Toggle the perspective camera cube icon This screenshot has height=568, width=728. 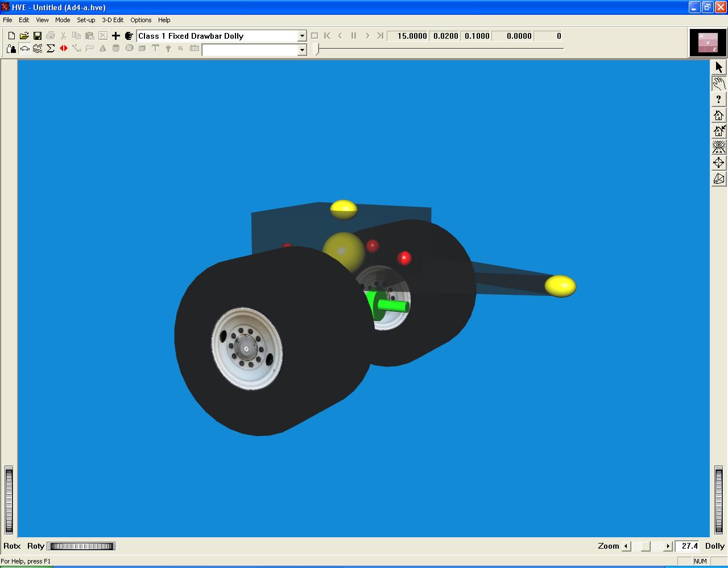[x=719, y=179]
